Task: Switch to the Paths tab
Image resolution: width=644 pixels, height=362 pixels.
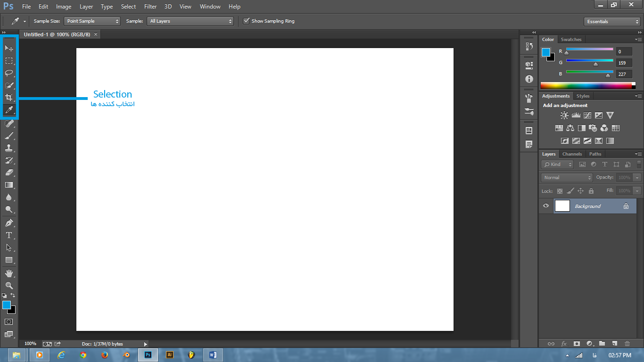Action: tap(595, 154)
